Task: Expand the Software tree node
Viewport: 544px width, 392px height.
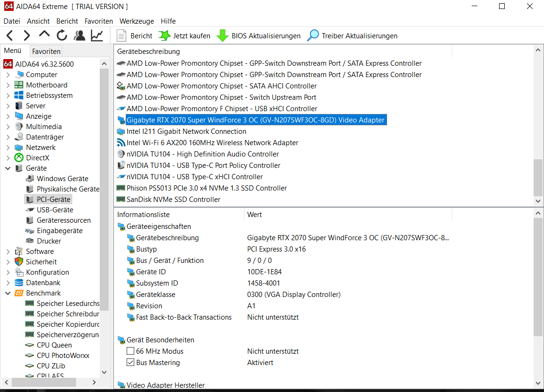Action: point(8,252)
